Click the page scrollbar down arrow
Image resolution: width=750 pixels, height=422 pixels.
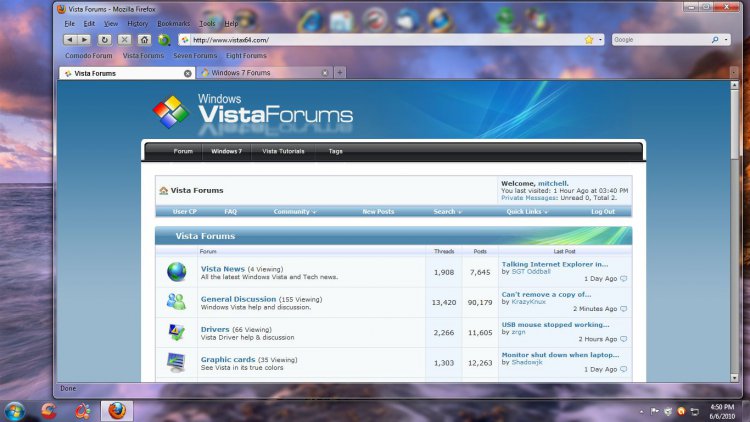pos(734,378)
